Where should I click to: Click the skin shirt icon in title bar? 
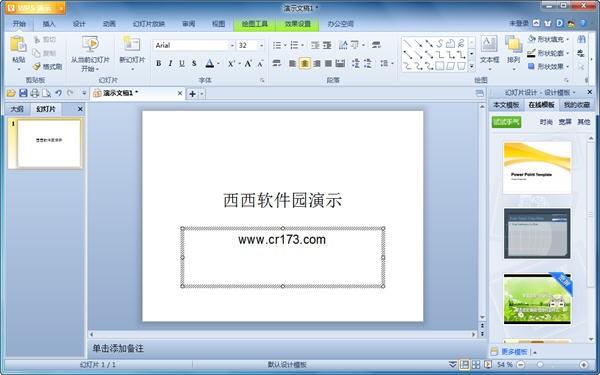[x=548, y=23]
